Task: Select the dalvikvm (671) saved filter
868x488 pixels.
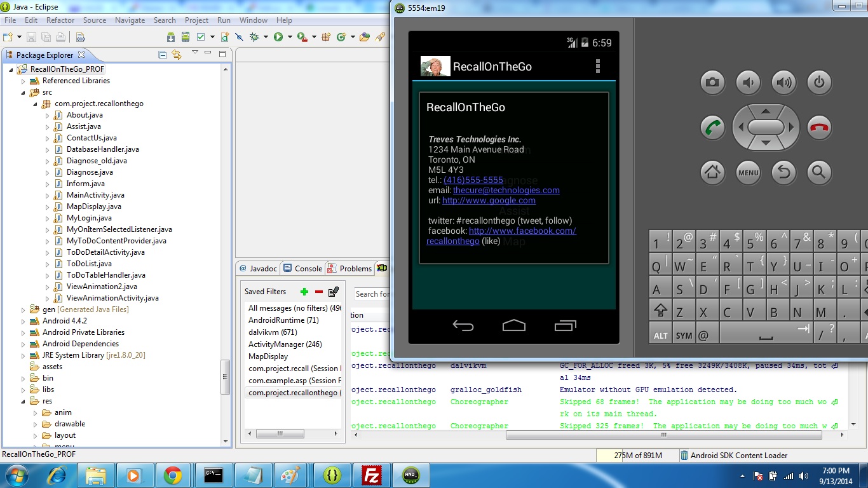Action: click(x=273, y=332)
